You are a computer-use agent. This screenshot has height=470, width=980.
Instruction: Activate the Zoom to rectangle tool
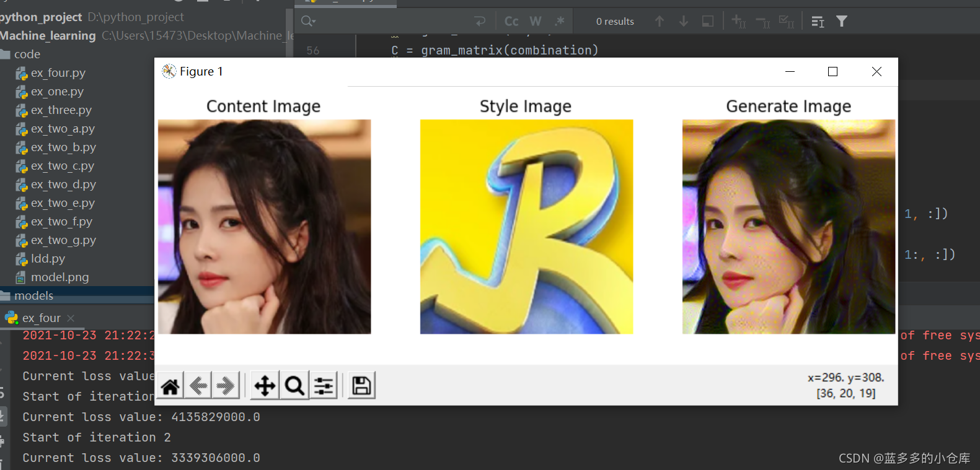pos(294,386)
